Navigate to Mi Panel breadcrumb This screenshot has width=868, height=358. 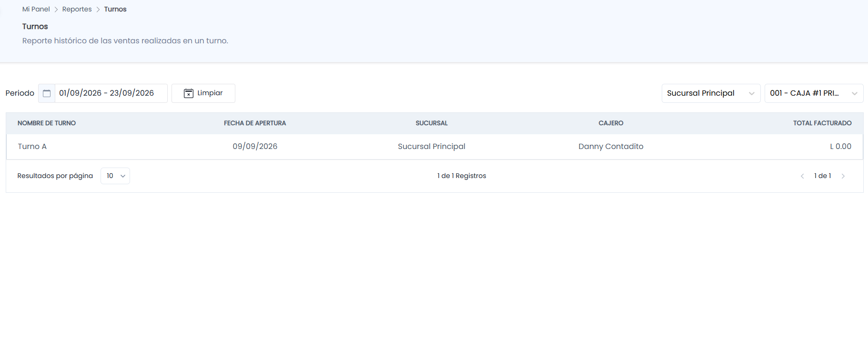[36, 9]
